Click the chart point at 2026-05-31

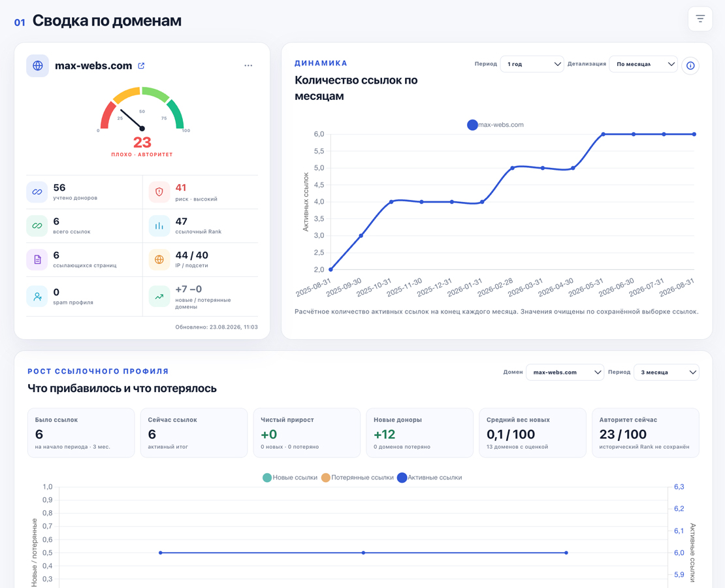[x=604, y=134]
